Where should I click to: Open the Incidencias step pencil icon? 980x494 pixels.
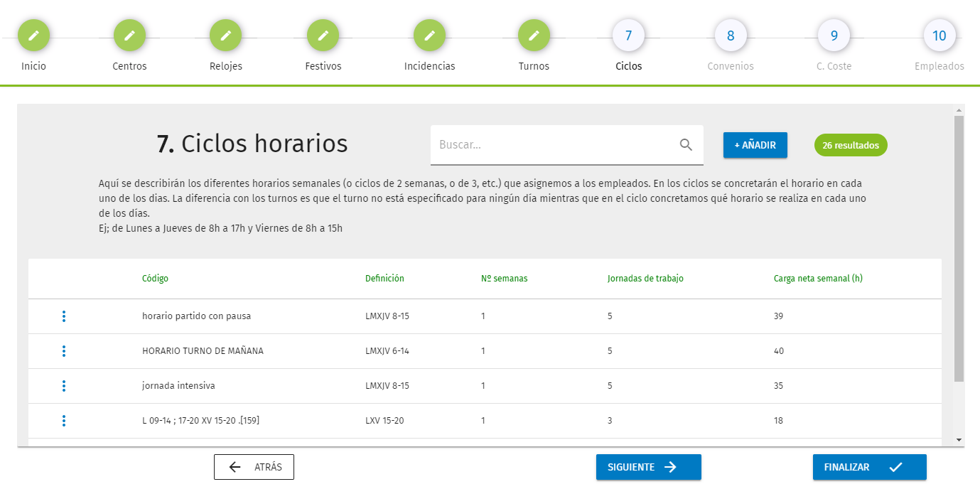(x=429, y=36)
